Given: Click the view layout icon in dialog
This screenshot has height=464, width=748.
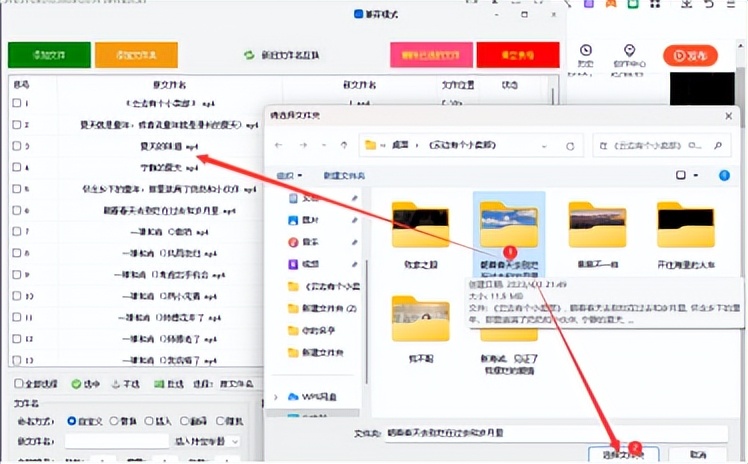Looking at the screenshot, I should (x=681, y=175).
